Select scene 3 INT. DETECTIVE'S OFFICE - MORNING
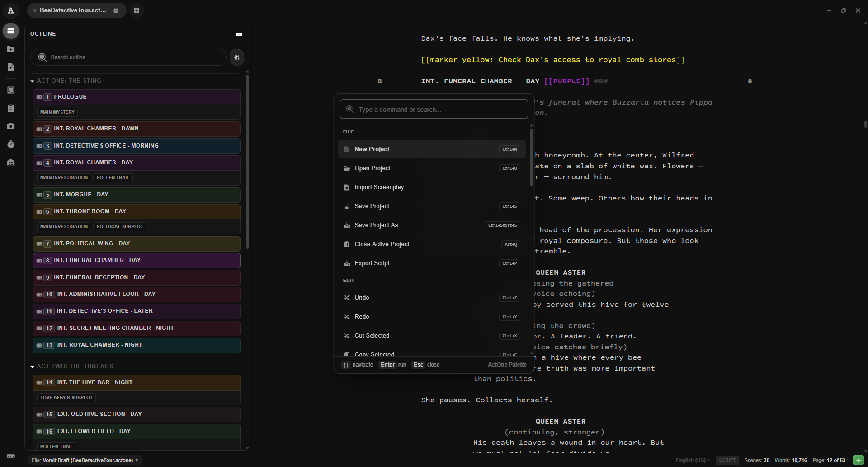 (137, 146)
